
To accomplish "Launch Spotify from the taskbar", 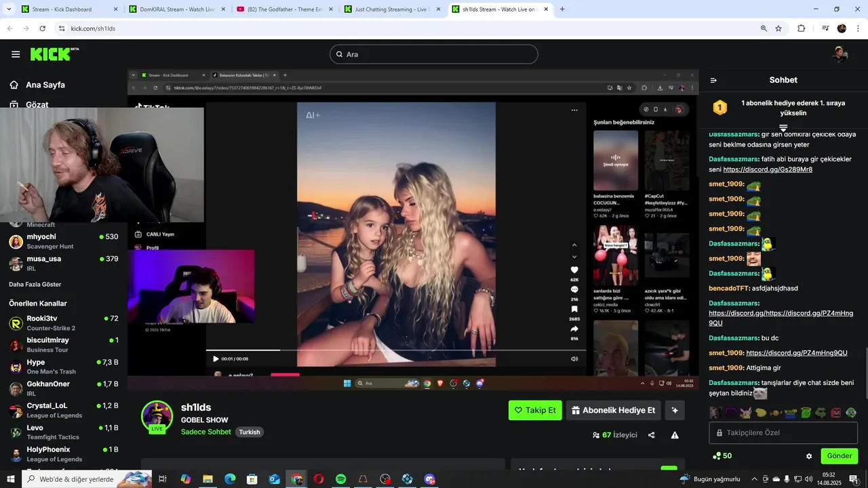I will [340, 479].
